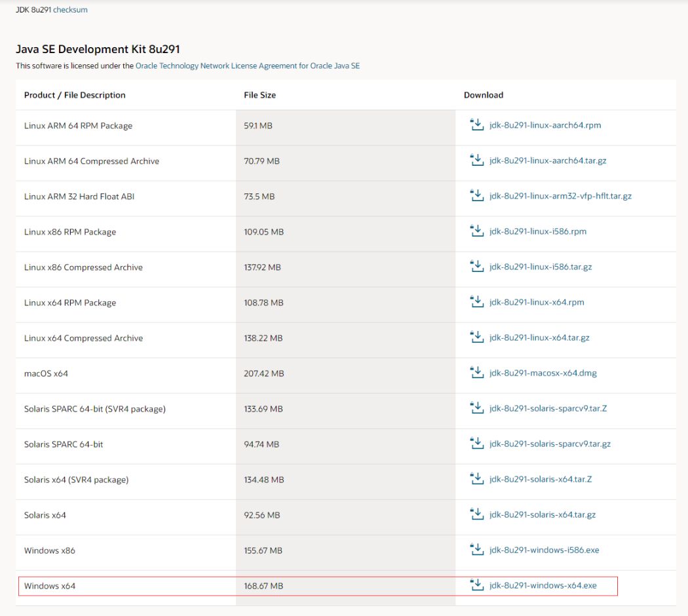Image resolution: width=688 pixels, height=616 pixels.
Task: Click download icon for windows-i586.exe
Action: (476, 550)
